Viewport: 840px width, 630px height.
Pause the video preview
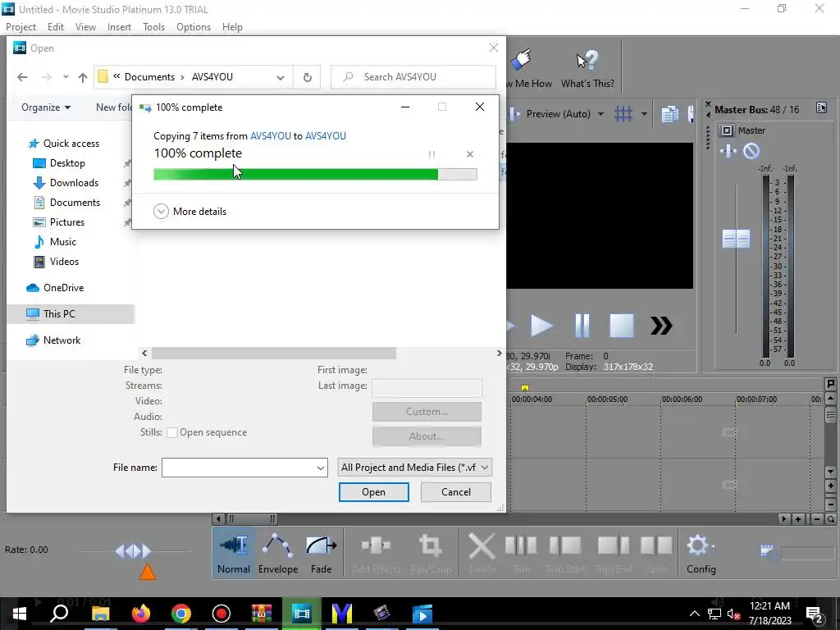(582, 326)
